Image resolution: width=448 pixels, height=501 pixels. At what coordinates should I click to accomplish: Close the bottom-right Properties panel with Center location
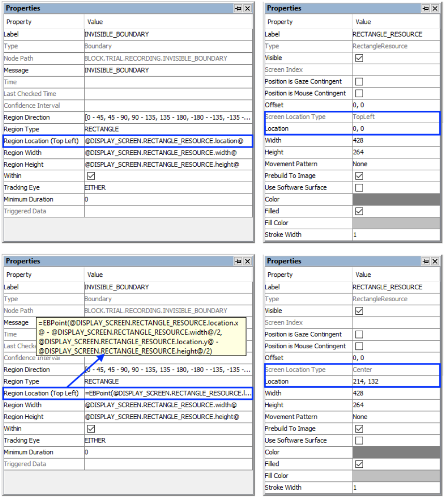pos(435,261)
